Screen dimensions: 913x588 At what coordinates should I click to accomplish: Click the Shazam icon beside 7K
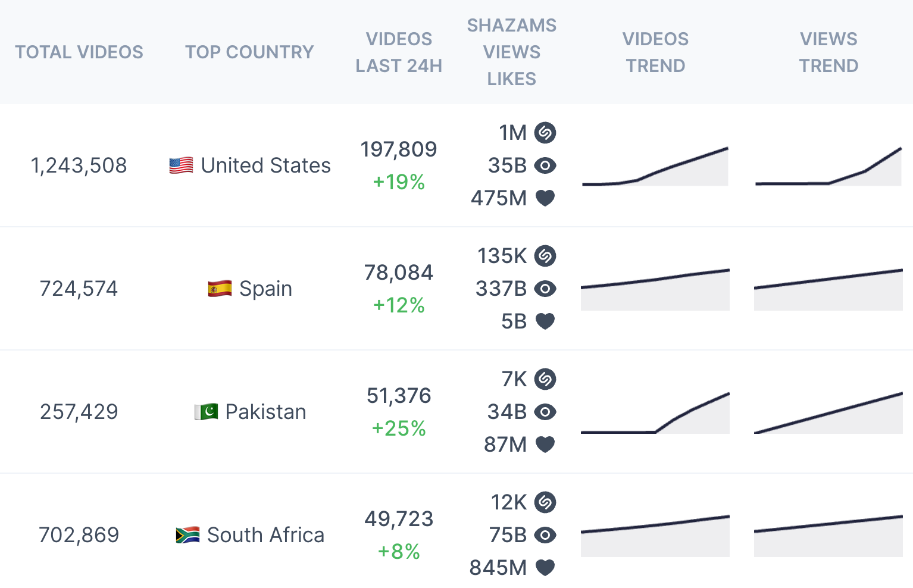click(545, 379)
